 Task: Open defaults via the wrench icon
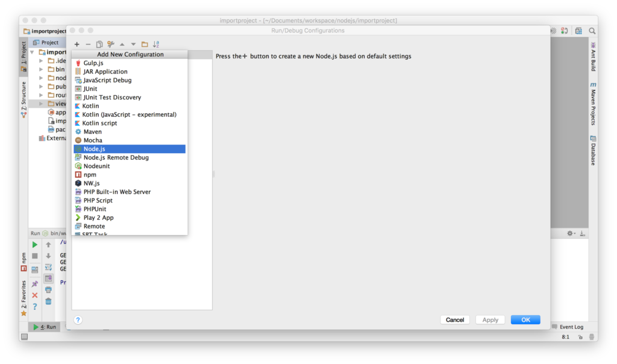[111, 44]
